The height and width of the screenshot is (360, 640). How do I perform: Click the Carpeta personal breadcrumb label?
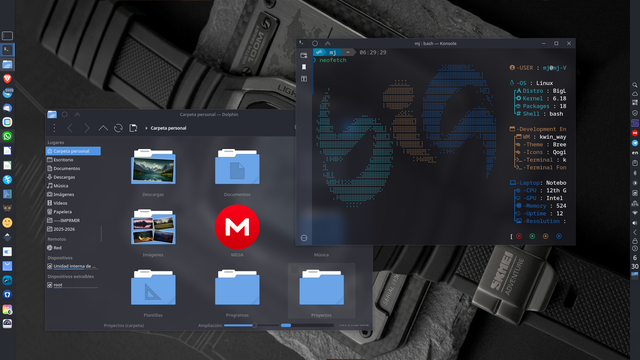(168, 128)
